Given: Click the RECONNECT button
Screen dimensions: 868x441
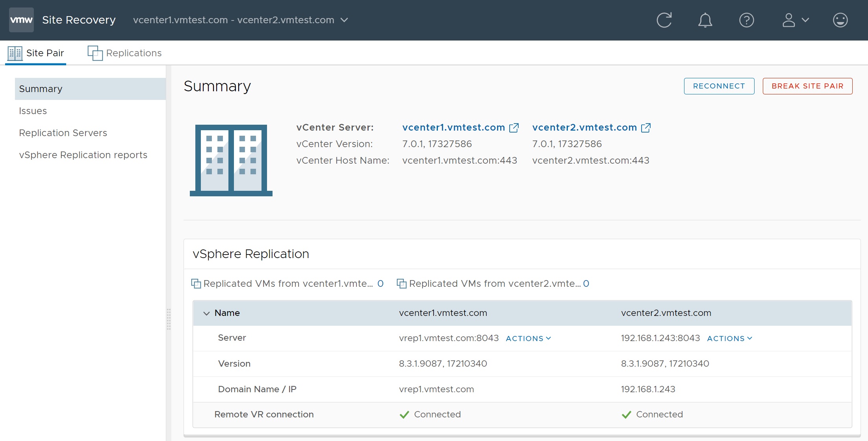Looking at the screenshot, I should [x=719, y=86].
